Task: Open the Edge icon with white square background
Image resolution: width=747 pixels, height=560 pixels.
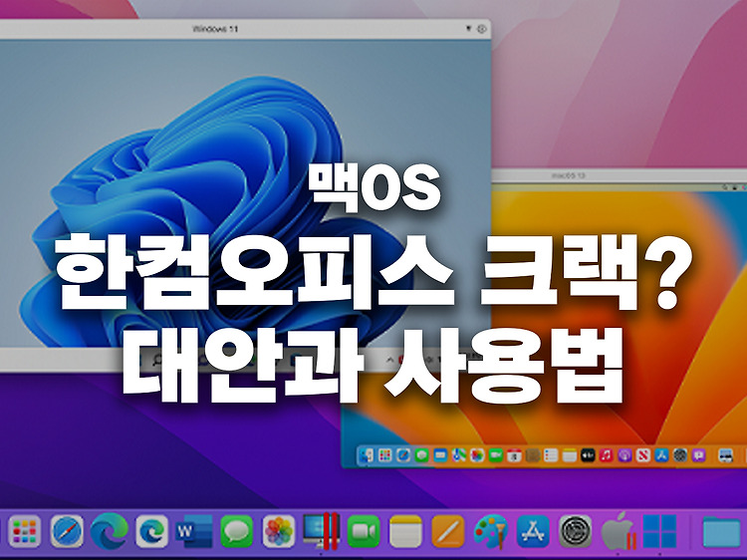Action: point(151,531)
